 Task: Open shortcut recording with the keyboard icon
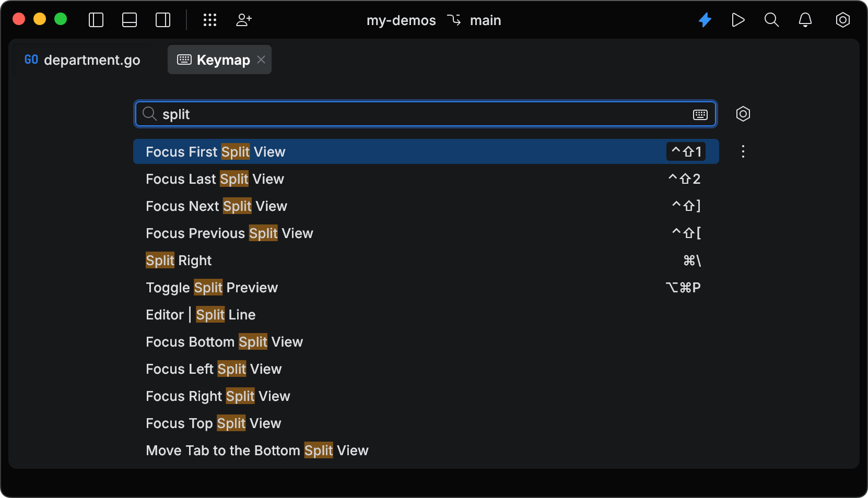click(700, 114)
